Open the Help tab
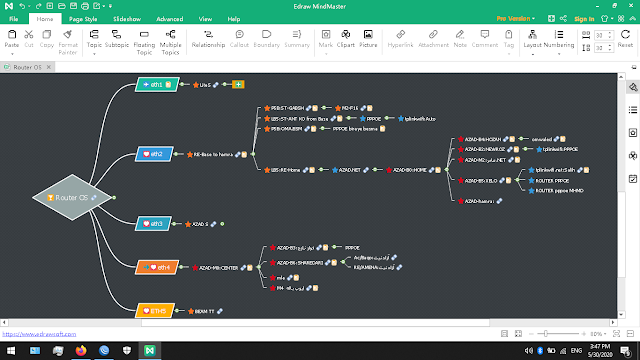Image resolution: width=640 pixels, height=360 pixels. pyautogui.click(x=233, y=19)
